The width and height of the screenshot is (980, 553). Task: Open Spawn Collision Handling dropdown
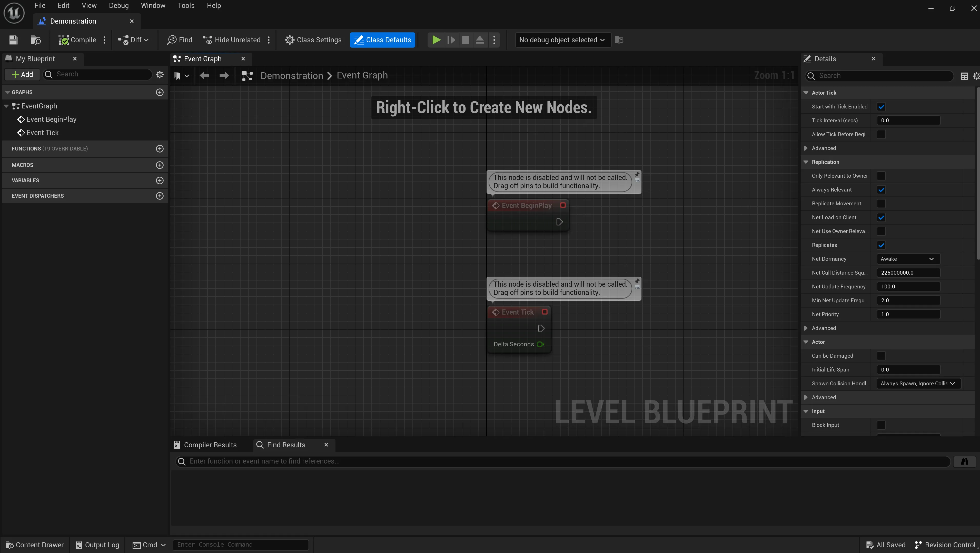(x=918, y=384)
